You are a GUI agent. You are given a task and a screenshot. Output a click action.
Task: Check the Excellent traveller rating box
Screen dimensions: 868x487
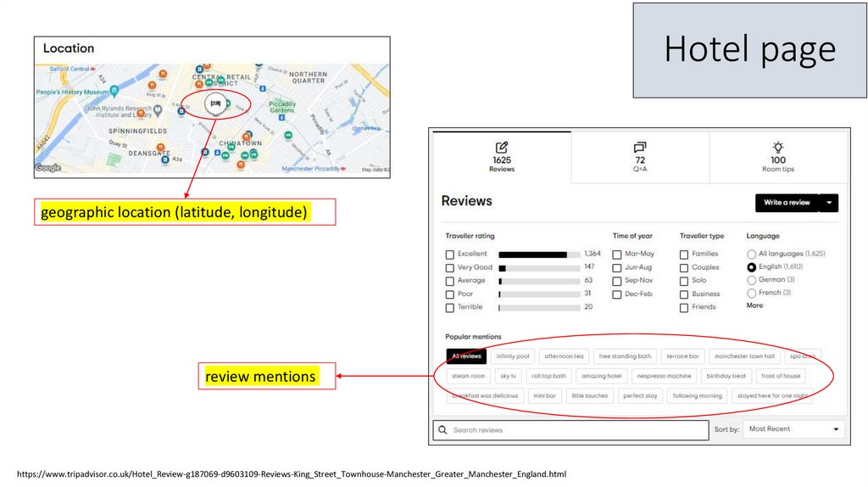[450, 255]
